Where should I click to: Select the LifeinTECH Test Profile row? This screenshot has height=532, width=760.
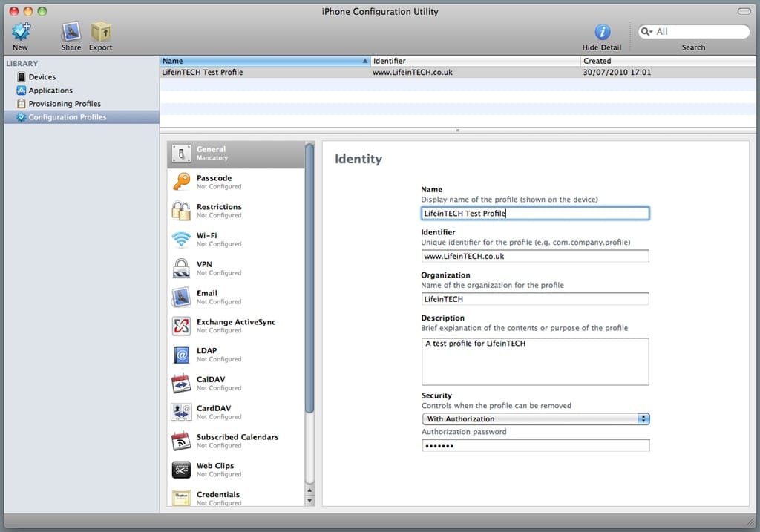(457, 72)
